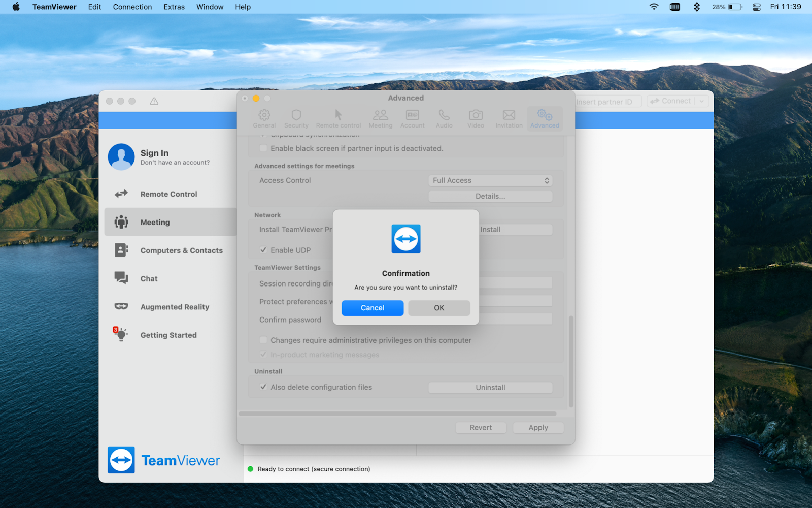812x508 pixels.
Task: Open the Connection menu
Action: tap(132, 7)
